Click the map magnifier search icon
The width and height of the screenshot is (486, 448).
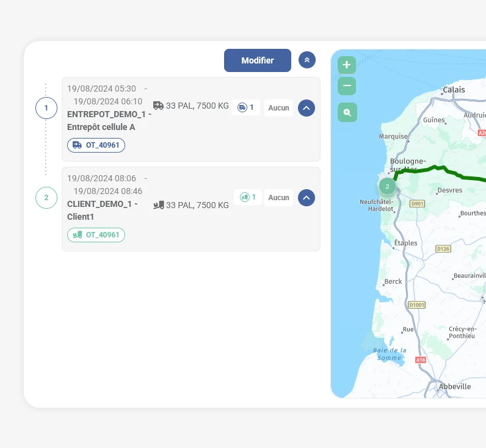pyautogui.click(x=347, y=112)
